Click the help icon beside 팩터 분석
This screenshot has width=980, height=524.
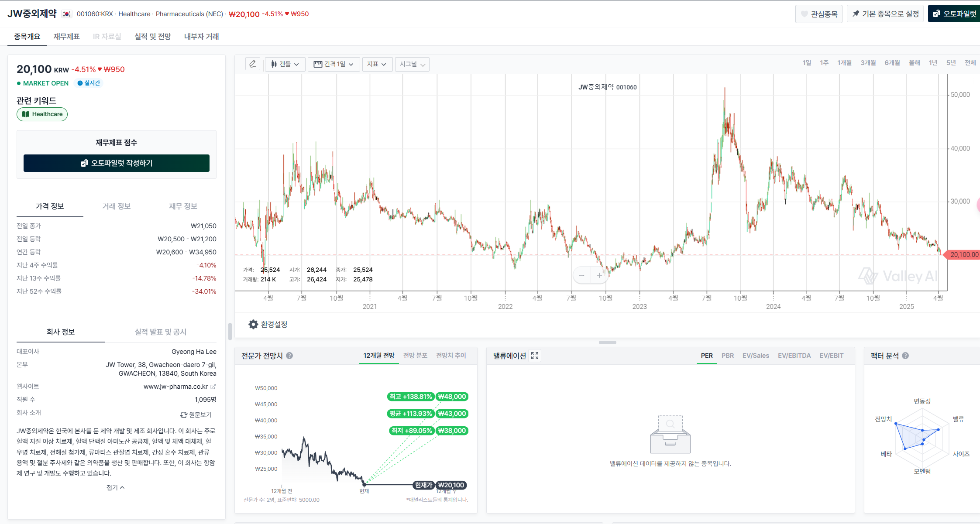[x=905, y=356]
